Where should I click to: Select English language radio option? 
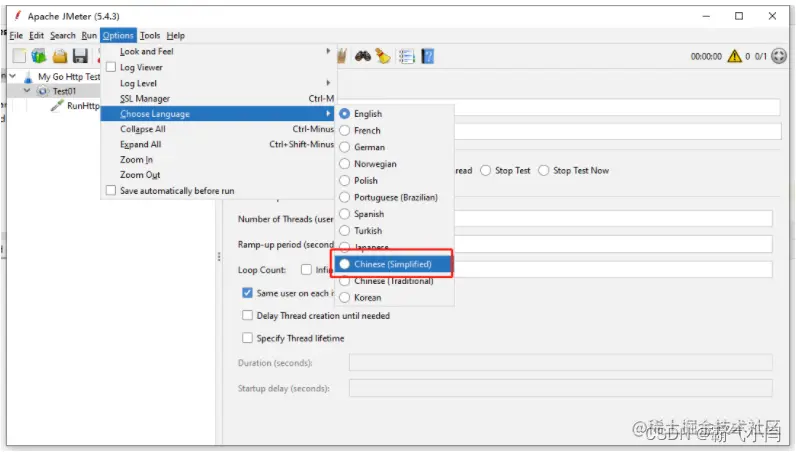point(344,114)
